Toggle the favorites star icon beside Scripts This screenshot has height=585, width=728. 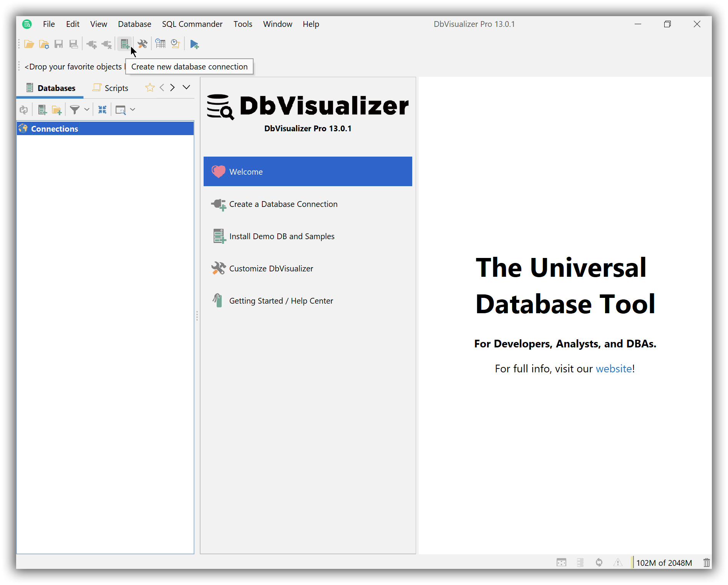(x=150, y=88)
